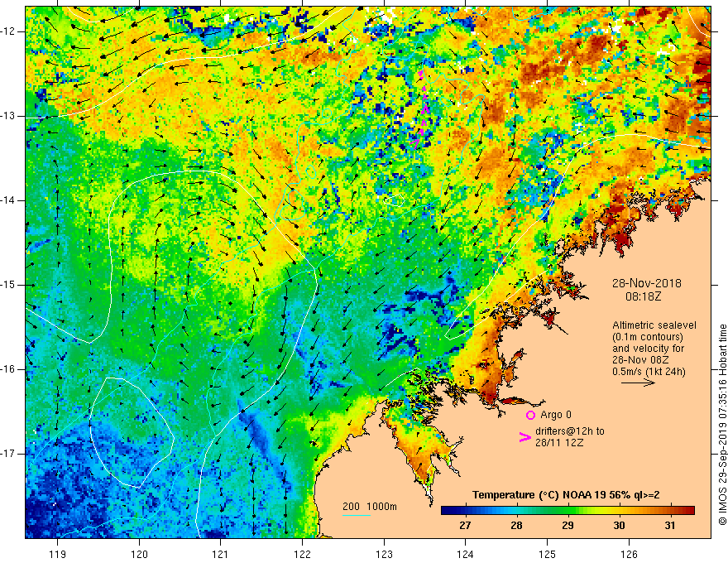Click the 'and velocity for' legend text
The width and height of the screenshot is (728, 563).
(648, 349)
